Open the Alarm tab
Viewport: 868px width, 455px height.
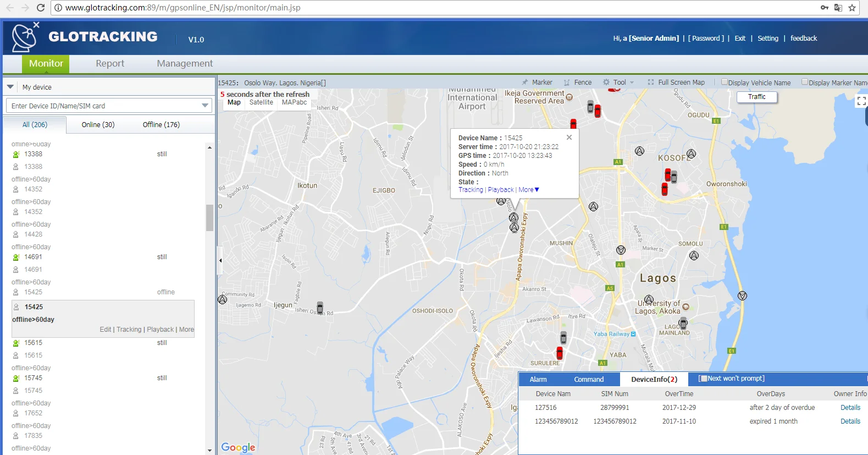538,380
